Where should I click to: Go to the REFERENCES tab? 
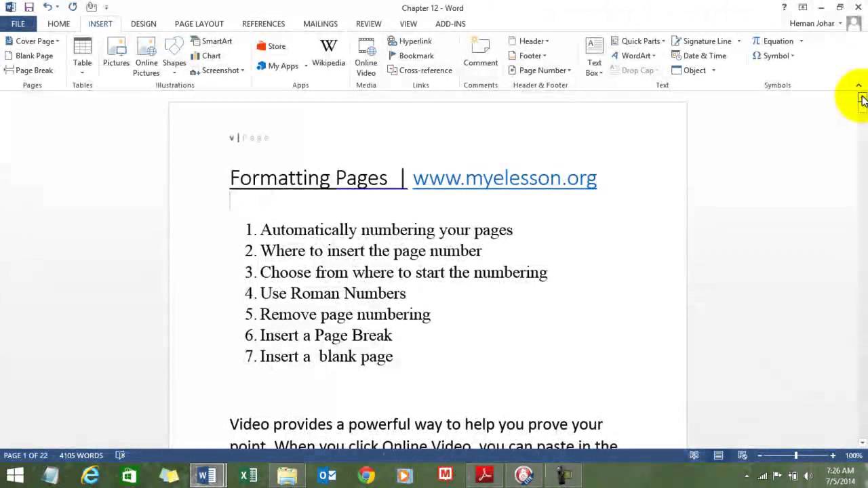pos(263,24)
